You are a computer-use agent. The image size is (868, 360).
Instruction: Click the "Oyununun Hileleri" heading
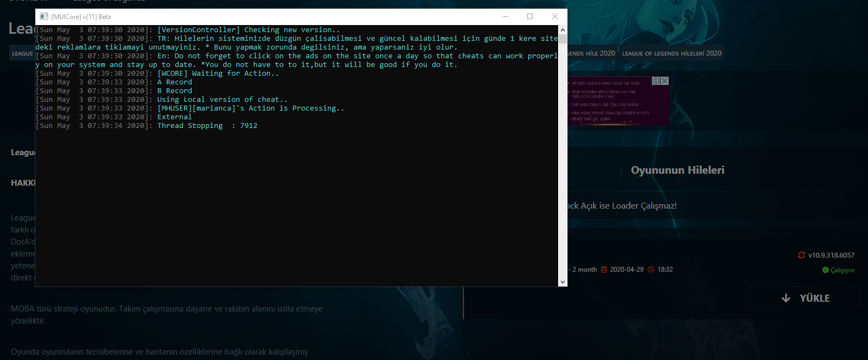click(x=677, y=170)
